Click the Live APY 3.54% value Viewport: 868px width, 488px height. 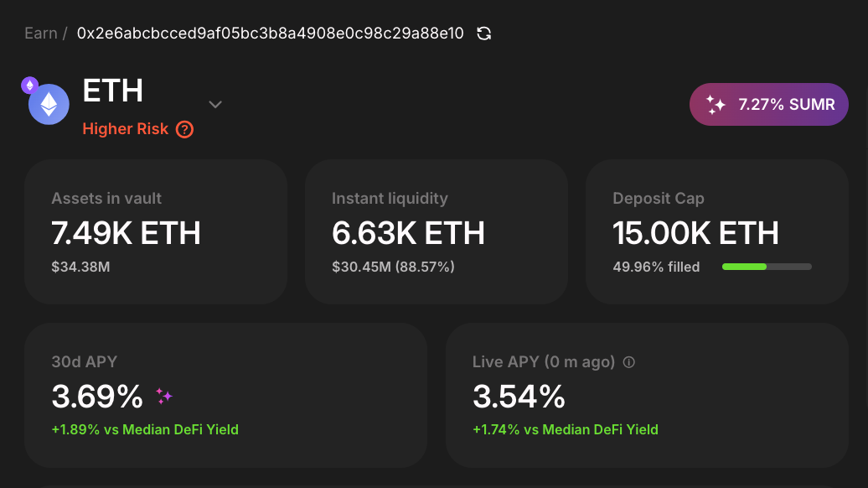519,397
